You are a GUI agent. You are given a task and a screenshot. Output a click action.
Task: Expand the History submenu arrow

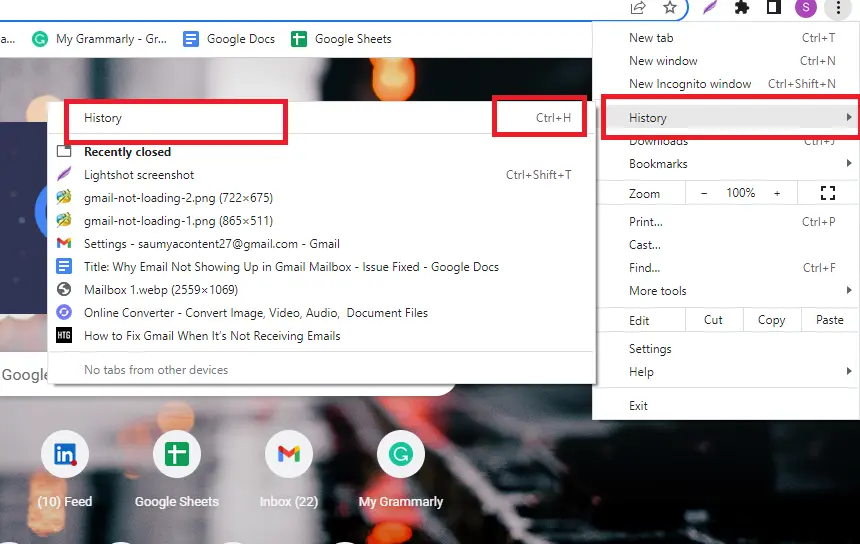click(x=848, y=117)
